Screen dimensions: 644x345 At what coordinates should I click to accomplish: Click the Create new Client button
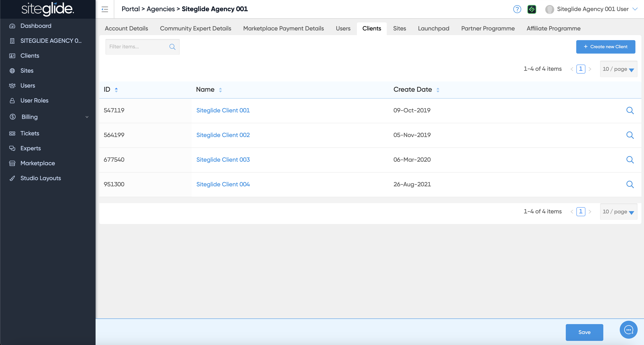pyautogui.click(x=605, y=47)
